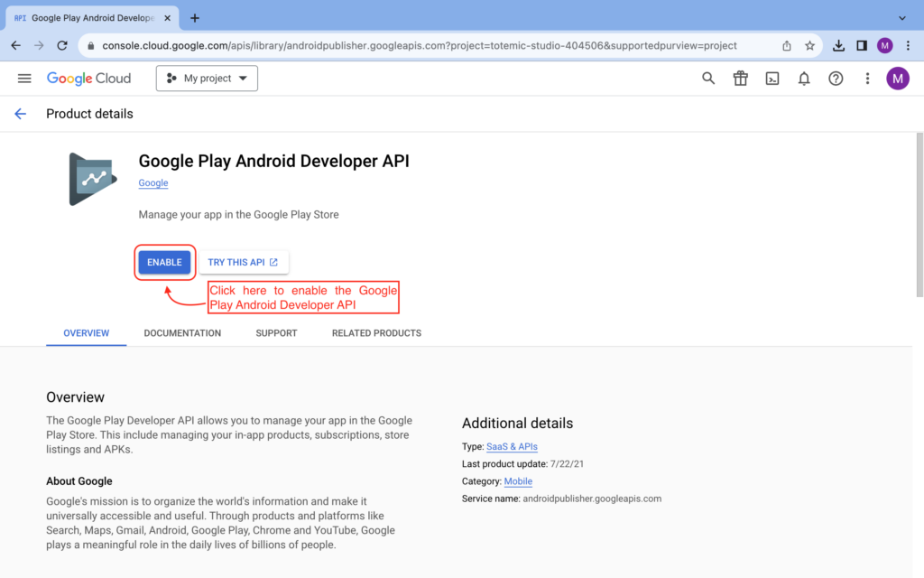Select the Google Play Android Developer browser tab
Image resolution: width=924 pixels, height=578 pixels.
93,18
